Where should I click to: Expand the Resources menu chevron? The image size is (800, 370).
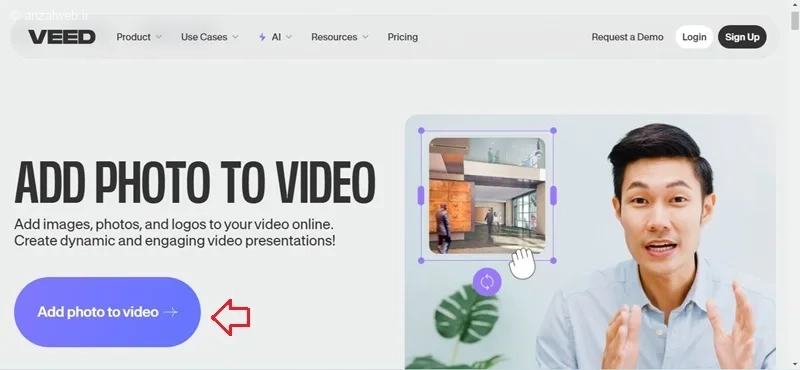point(365,37)
